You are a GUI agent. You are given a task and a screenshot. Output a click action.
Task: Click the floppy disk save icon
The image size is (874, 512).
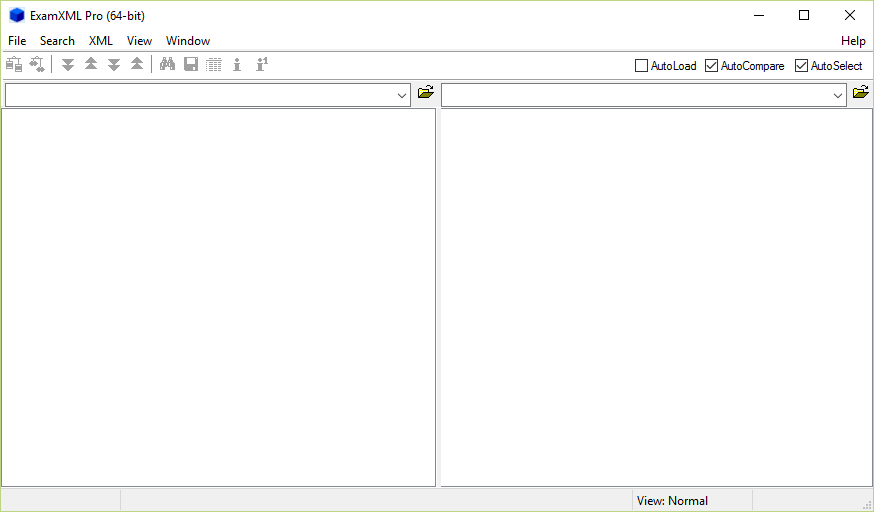[x=191, y=65]
